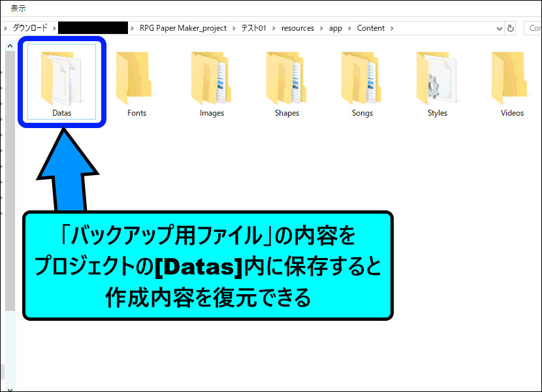Image resolution: width=542 pixels, height=392 pixels.
Task: Expand the address bar history dropdown
Action: pyautogui.click(x=500, y=28)
